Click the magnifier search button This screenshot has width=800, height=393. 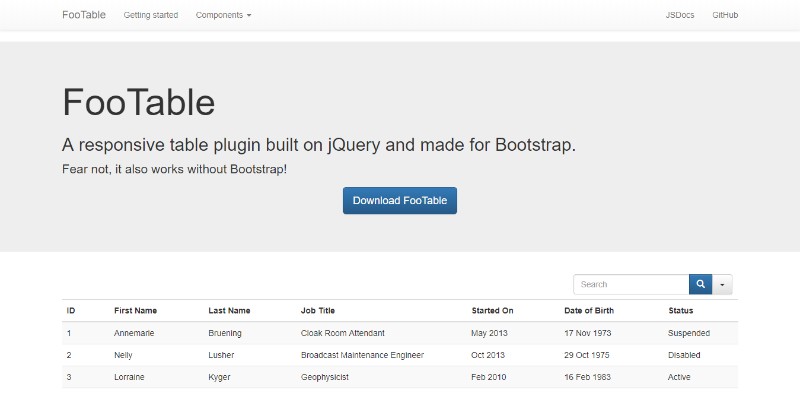click(x=701, y=284)
